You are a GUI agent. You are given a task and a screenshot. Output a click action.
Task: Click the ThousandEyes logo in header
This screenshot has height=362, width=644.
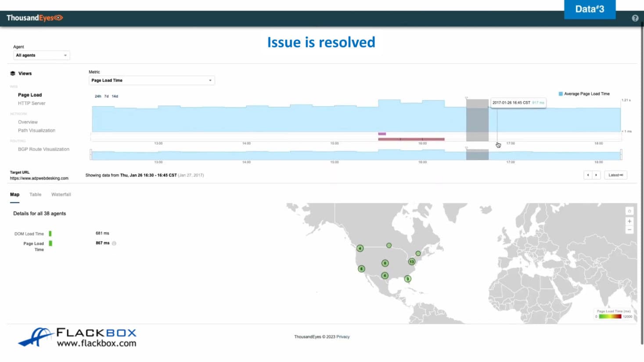35,18
